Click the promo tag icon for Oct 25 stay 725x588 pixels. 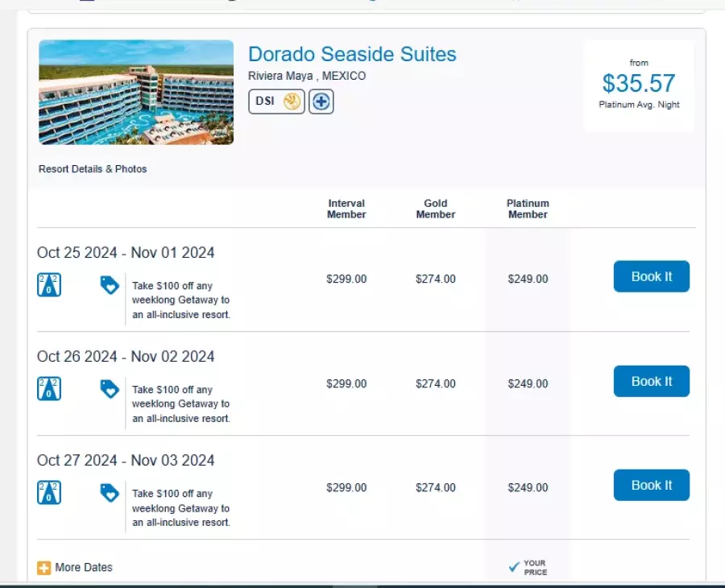[x=110, y=284]
